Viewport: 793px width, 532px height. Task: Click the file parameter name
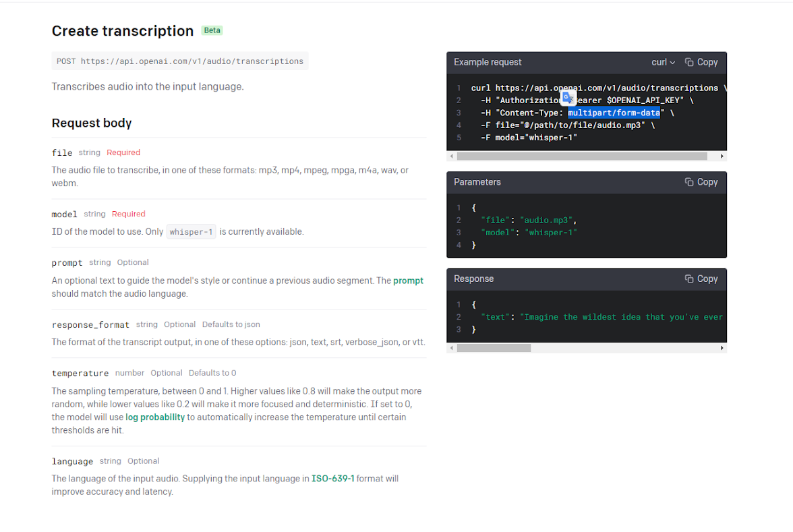point(62,152)
